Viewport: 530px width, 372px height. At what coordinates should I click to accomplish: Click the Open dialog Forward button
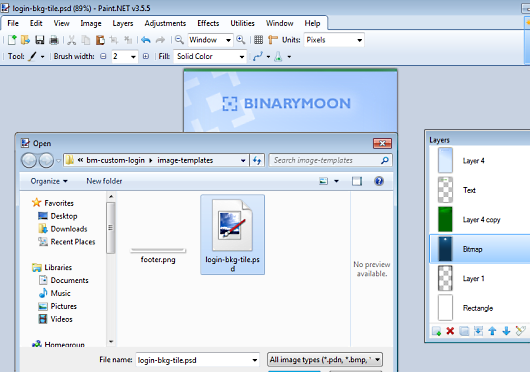coord(46,160)
